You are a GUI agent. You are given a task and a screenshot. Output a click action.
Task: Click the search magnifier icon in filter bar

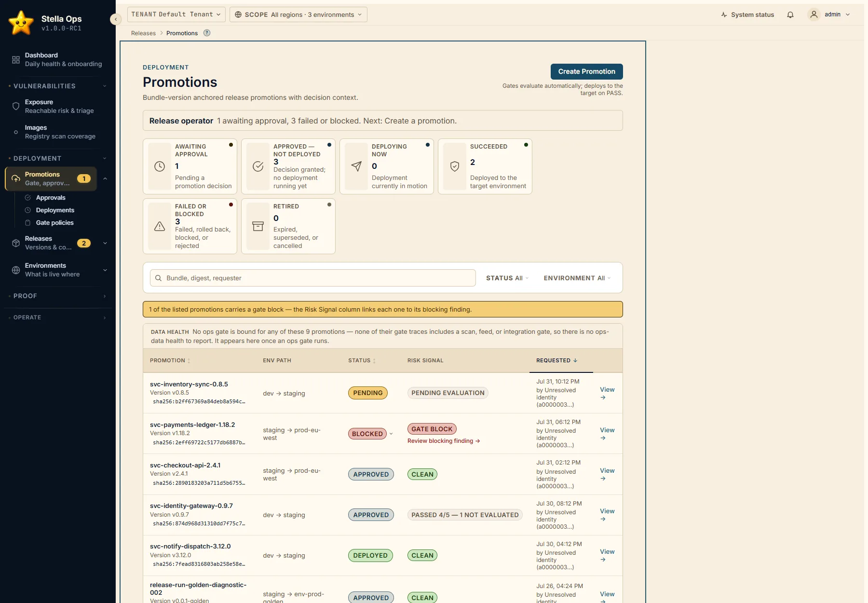158,278
